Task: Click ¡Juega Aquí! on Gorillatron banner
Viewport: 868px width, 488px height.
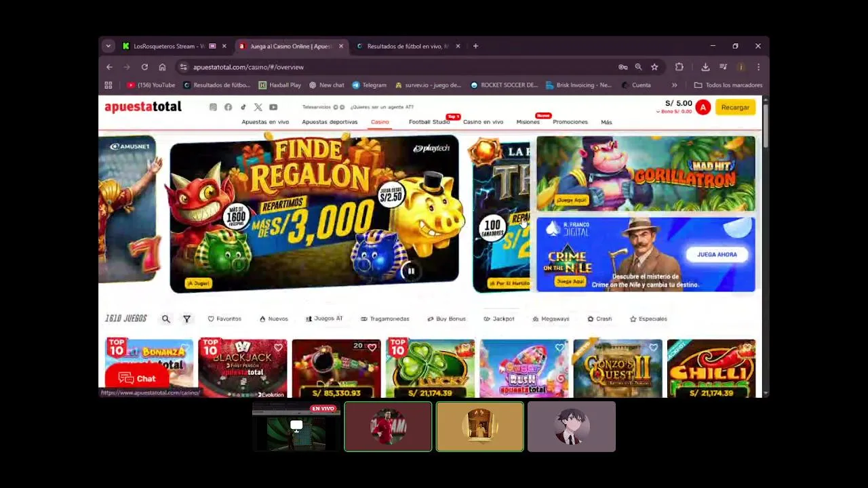Action: pyautogui.click(x=571, y=200)
